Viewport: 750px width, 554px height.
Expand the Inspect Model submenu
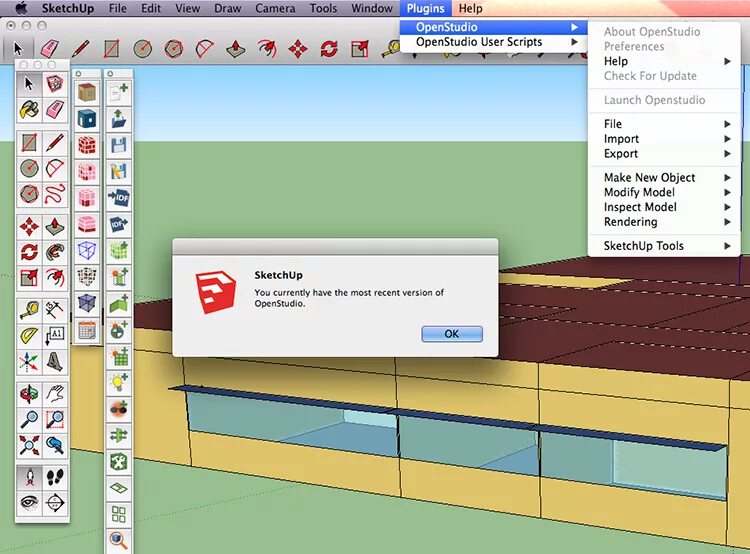point(664,207)
